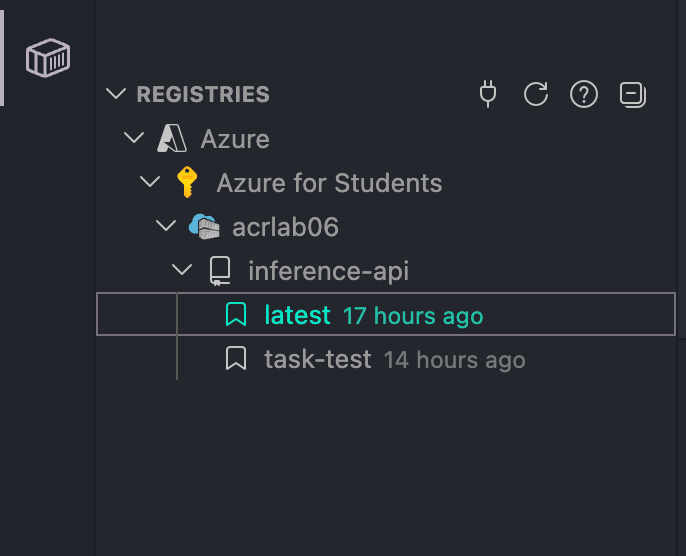Click the Azure logo icon
This screenshot has width=686, height=556.
(x=172, y=138)
